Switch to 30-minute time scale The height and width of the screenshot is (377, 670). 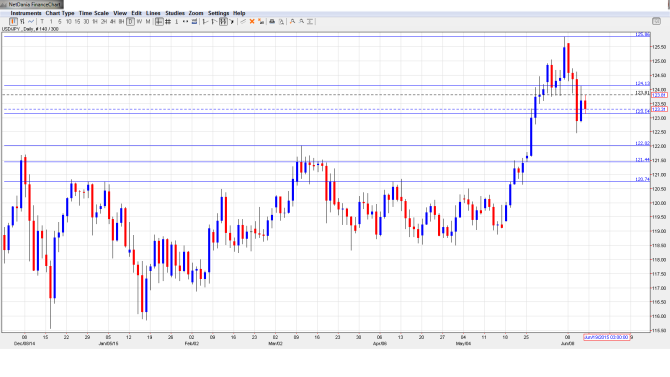tap(86, 21)
